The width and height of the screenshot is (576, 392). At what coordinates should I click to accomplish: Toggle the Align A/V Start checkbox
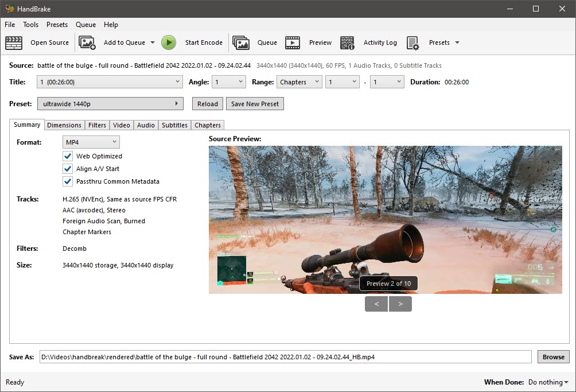pyautogui.click(x=68, y=169)
